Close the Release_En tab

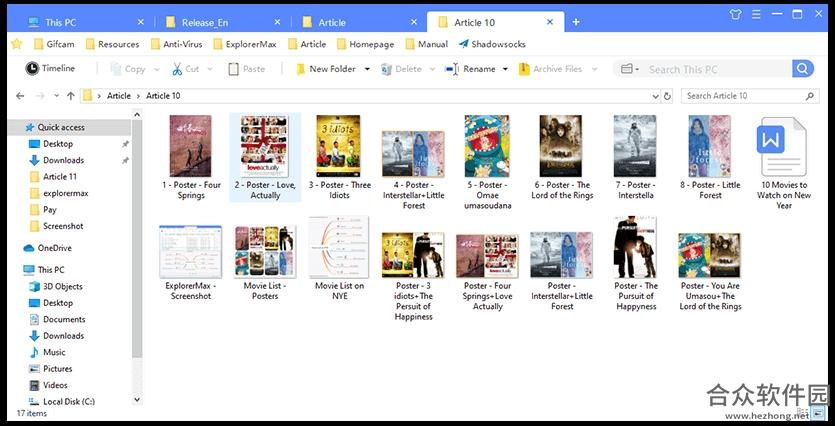(277, 22)
